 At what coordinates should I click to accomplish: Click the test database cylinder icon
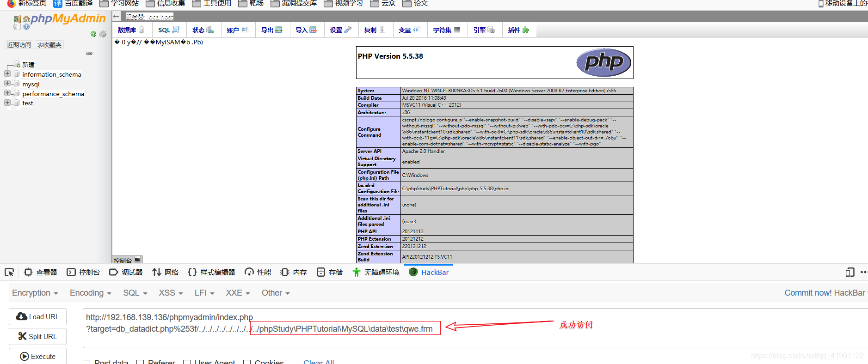pos(17,103)
